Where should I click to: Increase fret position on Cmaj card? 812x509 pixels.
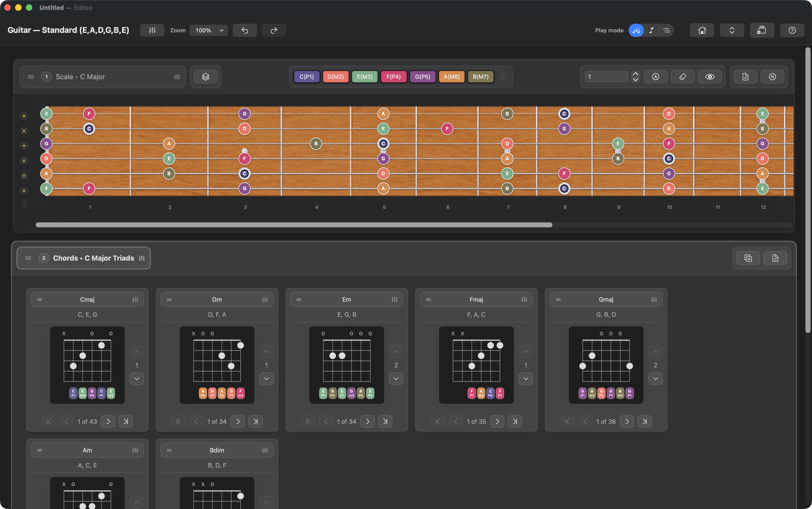pos(137,352)
